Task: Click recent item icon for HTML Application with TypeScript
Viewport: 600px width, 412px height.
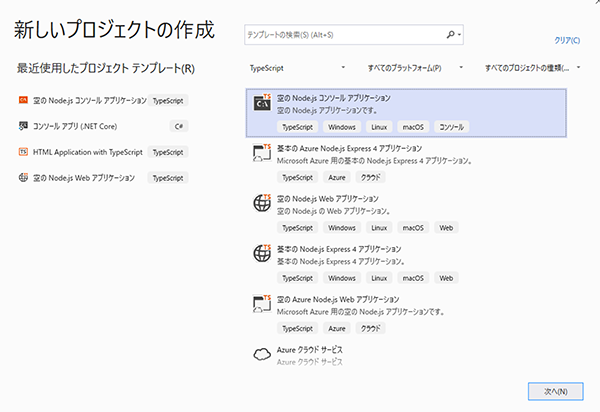Action: coord(23,152)
